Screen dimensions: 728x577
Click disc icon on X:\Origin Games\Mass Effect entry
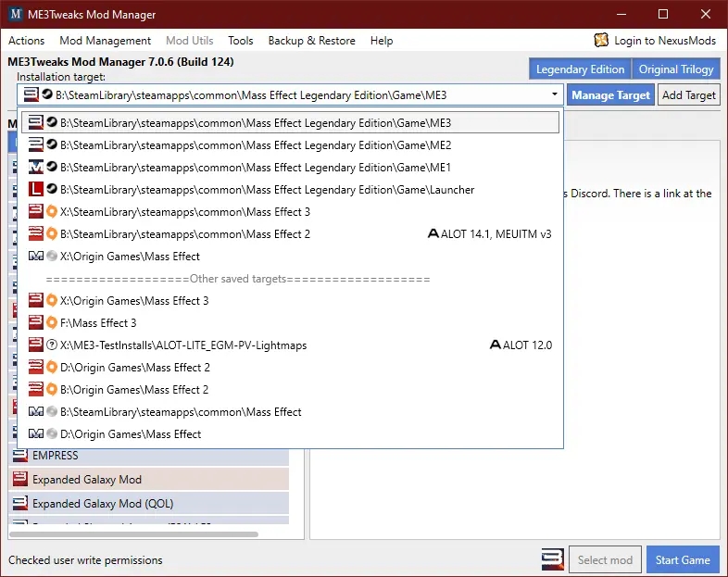pyautogui.click(x=52, y=256)
